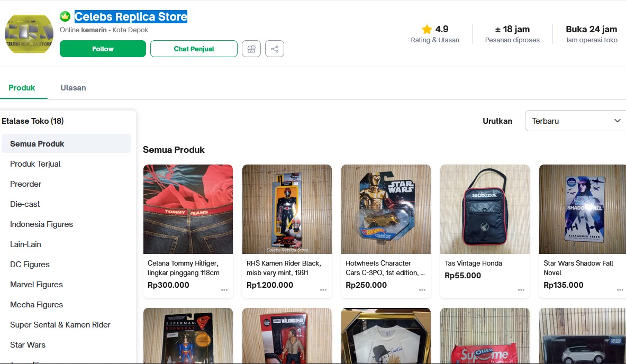Open more options for Hotwheels C-3PO
This screenshot has width=626, height=364.
pyautogui.click(x=422, y=290)
